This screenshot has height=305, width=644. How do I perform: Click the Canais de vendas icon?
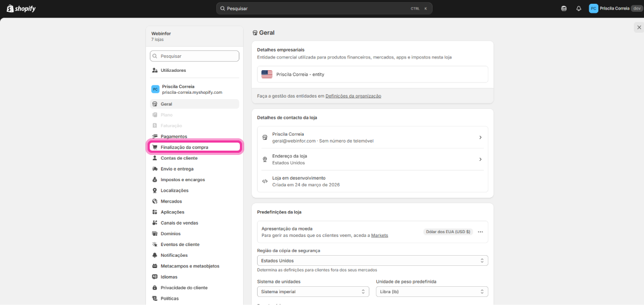point(155,222)
